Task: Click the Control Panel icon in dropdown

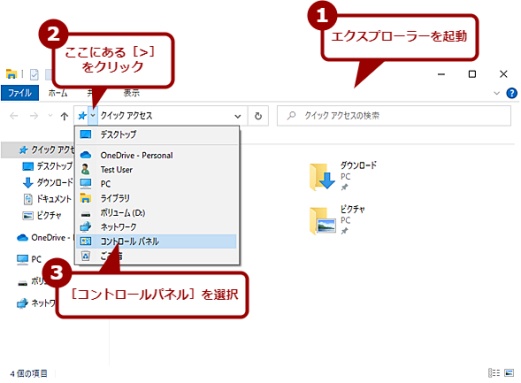Action: 86,241
